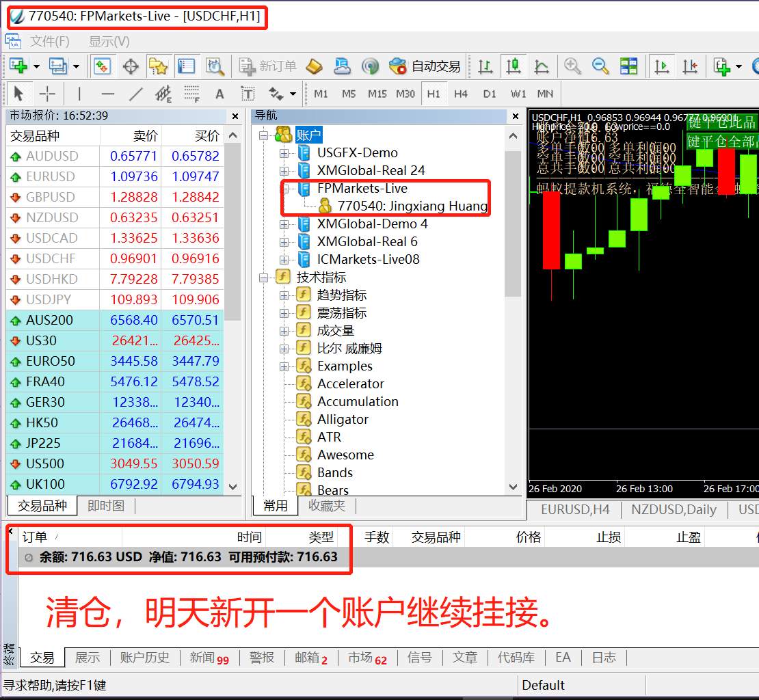Draw a vertical line tool
Screen dimensions: 759x700
pos(79,94)
